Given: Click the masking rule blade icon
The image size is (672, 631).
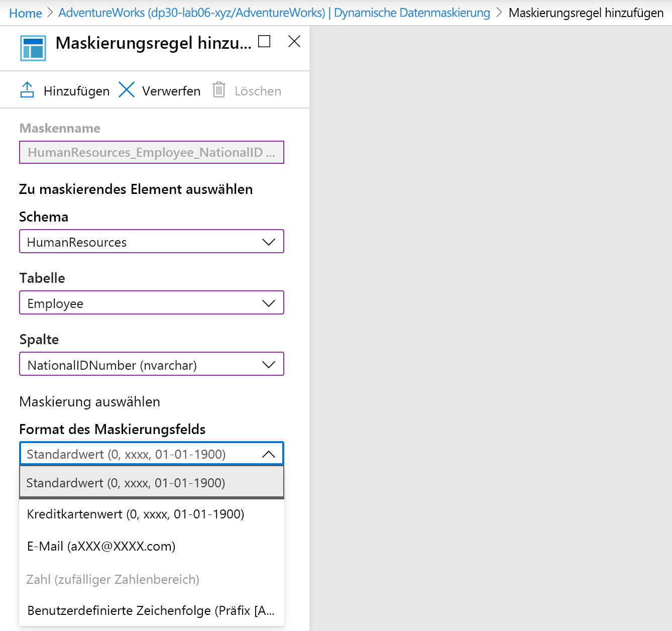Looking at the screenshot, I should point(33,48).
